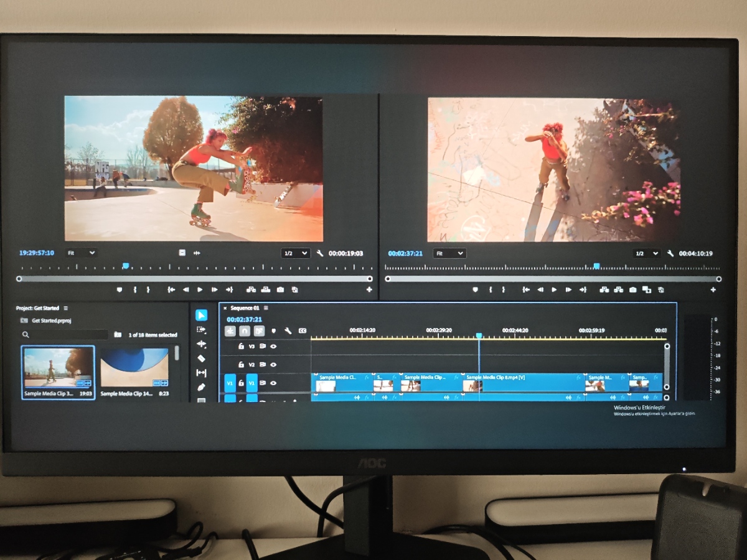
Task: Open the Sequence 01 panel menu
Action: point(266,308)
